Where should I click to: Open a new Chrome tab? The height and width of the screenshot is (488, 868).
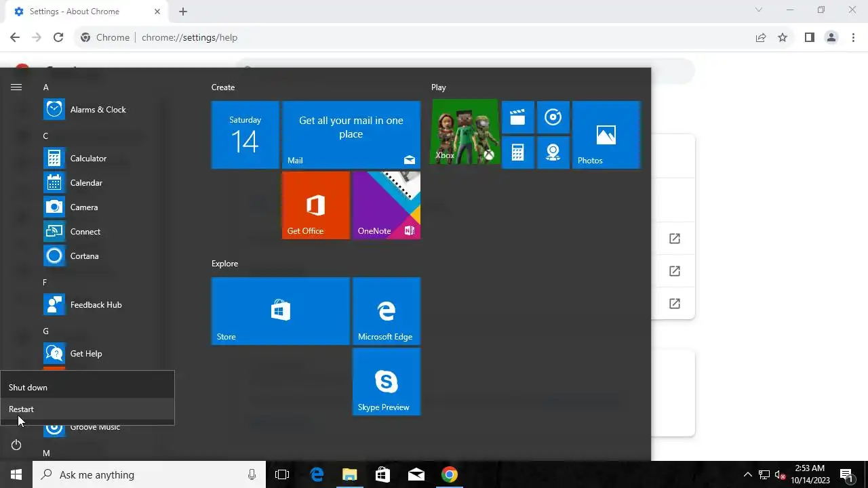183,12
